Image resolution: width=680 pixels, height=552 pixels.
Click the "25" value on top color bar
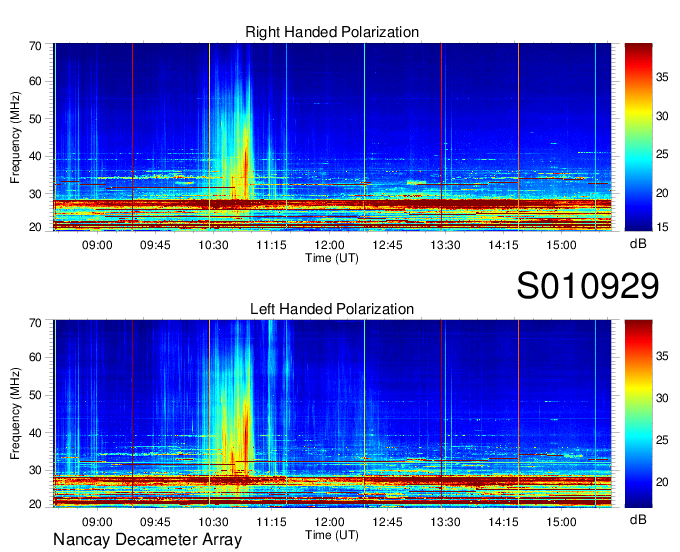click(662, 154)
